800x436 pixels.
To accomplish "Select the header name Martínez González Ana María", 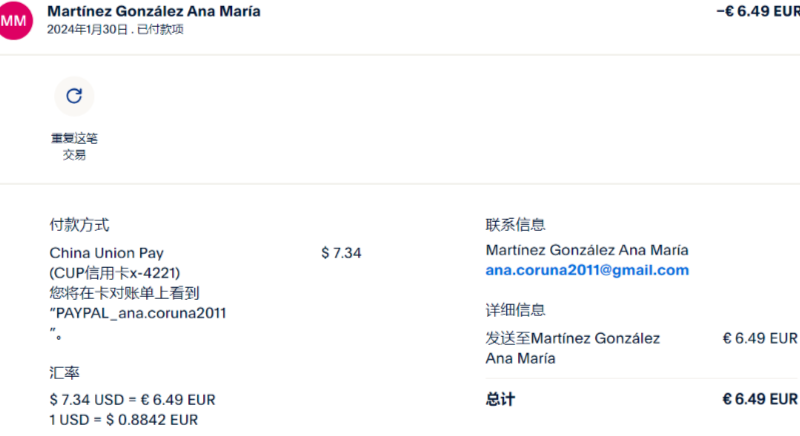I will click(154, 11).
